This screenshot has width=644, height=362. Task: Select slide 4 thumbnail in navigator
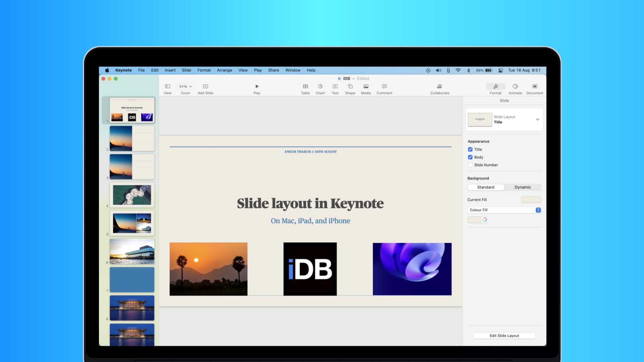point(132,195)
